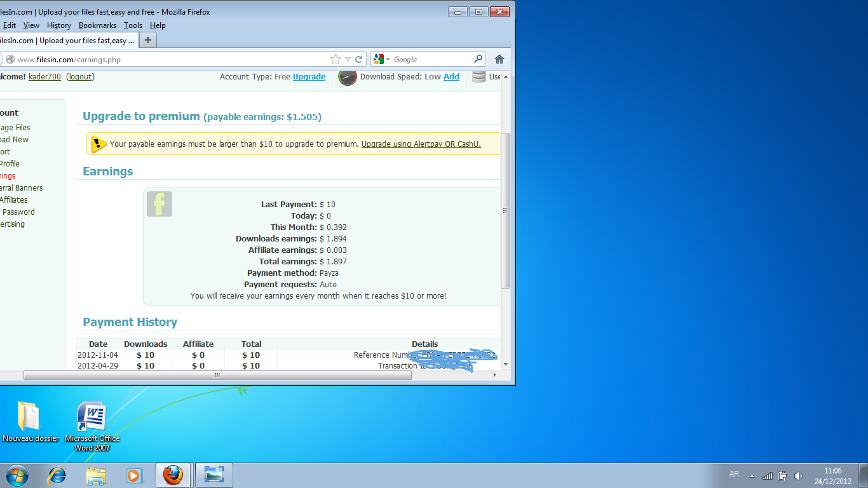
Task: Open the picture viewer taskbar button
Action: [x=214, y=475]
